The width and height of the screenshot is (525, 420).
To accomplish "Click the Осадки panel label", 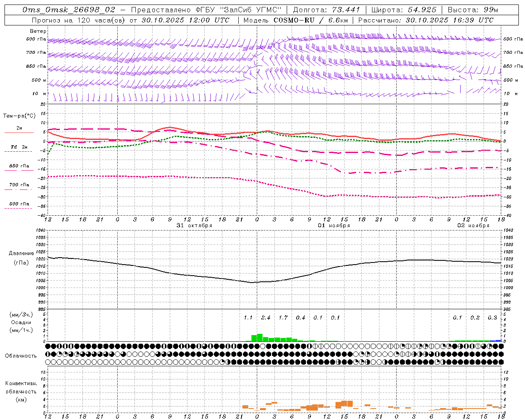I will tap(21, 322).
